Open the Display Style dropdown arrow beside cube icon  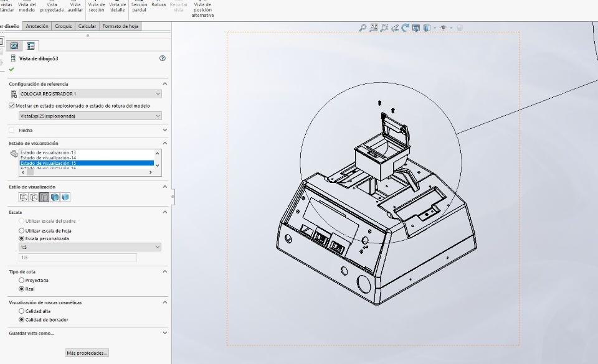click(434, 28)
